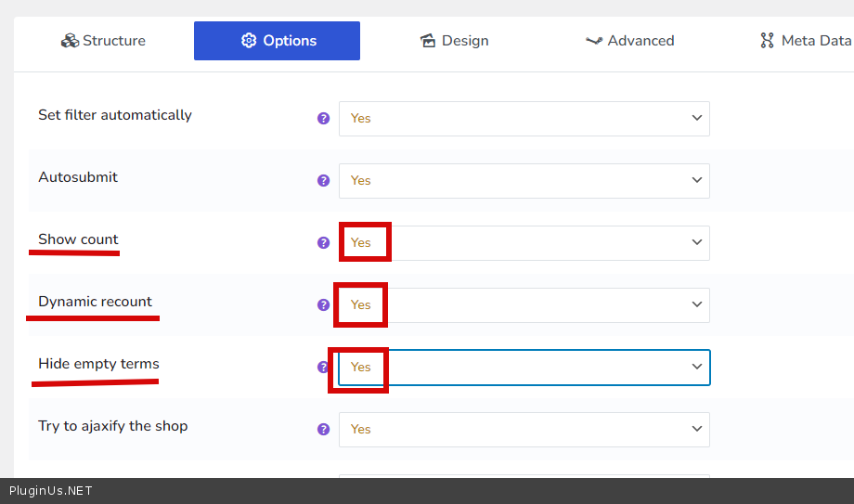The image size is (854, 504).
Task: Click help icon beside Set filter automatically
Action: click(x=323, y=119)
